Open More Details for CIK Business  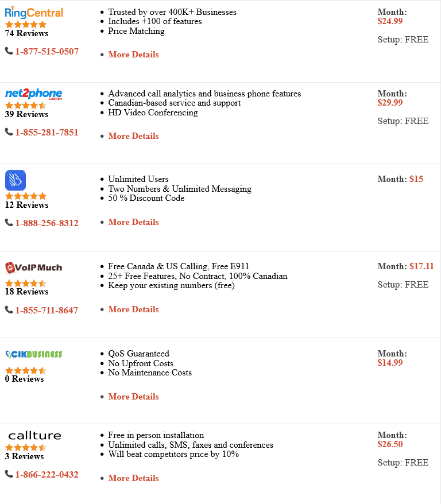(x=133, y=397)
